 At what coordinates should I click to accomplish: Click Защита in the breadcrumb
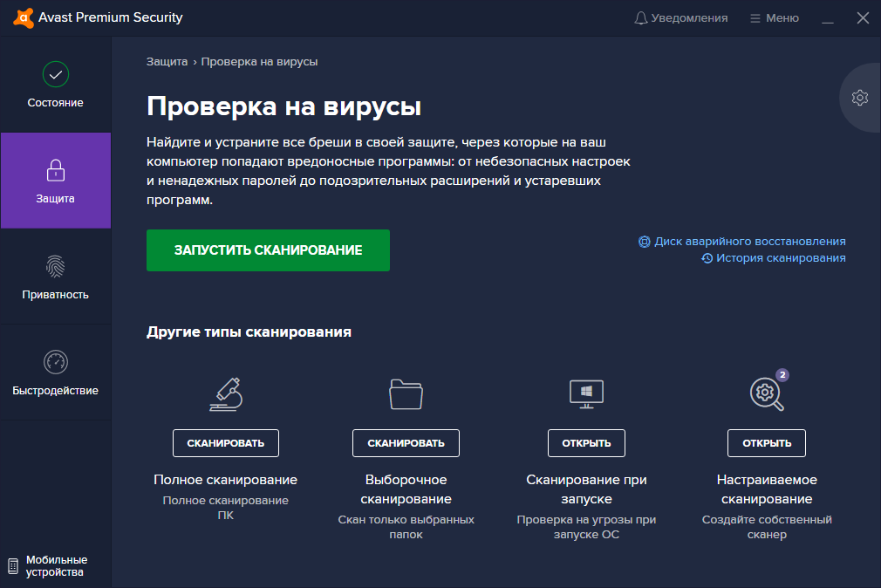coord(167,62)
